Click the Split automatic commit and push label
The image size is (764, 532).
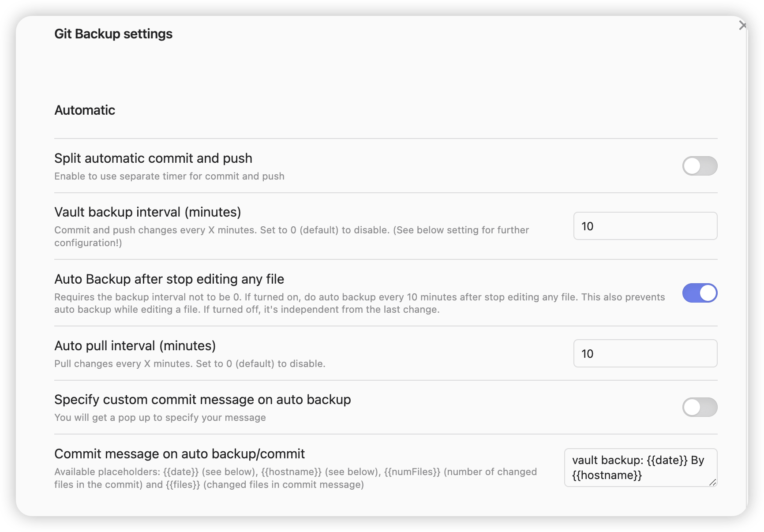(153, 158)
